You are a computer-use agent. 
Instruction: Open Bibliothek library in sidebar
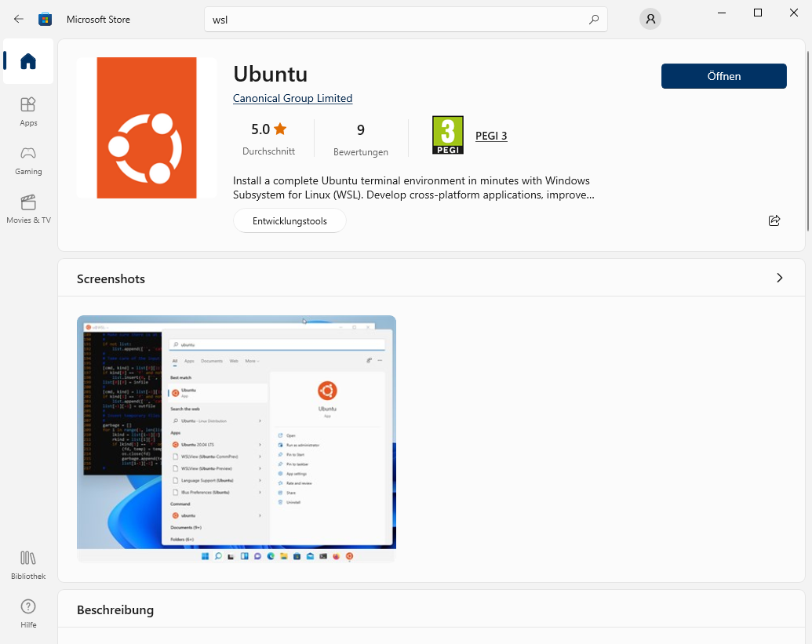28,564
